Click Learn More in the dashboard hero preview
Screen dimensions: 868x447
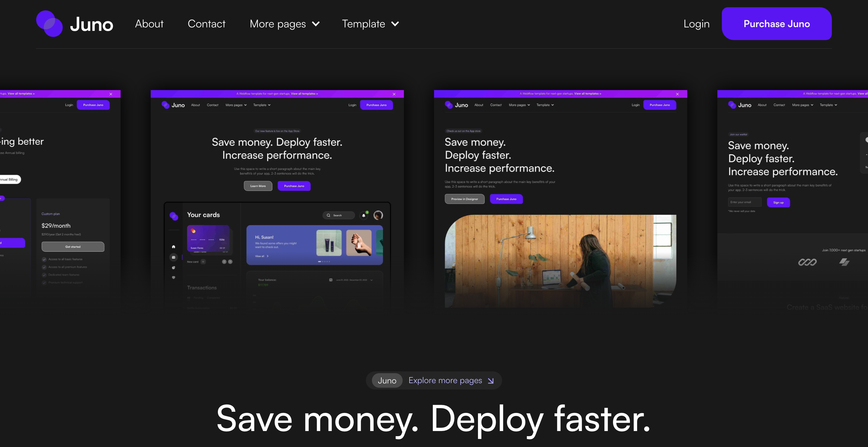[258, 186]
